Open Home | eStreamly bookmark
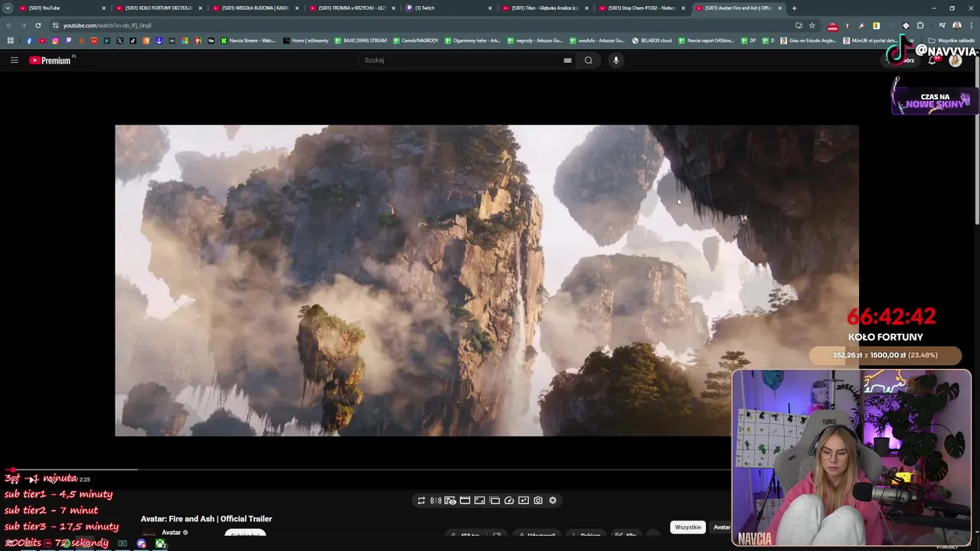 (x=305, y=41)
